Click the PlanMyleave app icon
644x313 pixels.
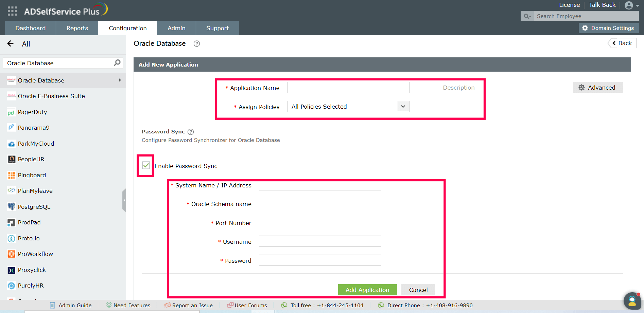pyautogui.click(x=11, y=191)
